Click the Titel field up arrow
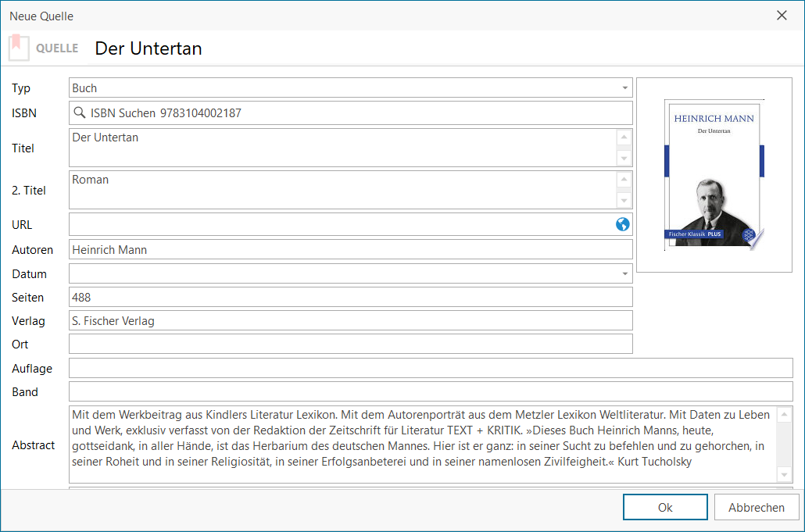Screen dimensions: 805x532 (624, 137)
